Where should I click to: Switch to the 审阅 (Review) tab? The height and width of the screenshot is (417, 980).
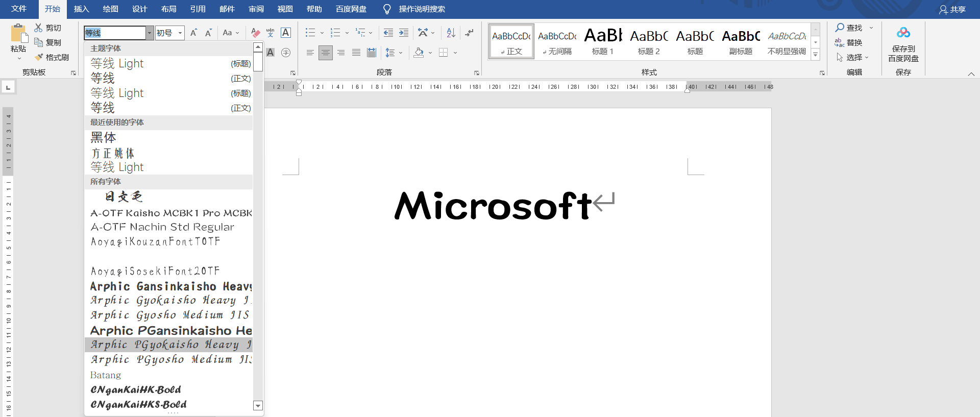pyautogui.click(x=256, y=9)
